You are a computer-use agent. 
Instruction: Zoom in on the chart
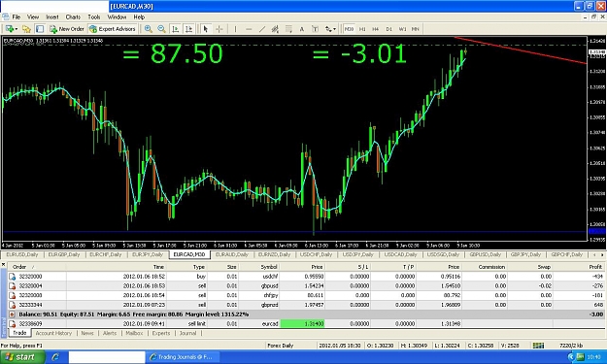[148, 29]
